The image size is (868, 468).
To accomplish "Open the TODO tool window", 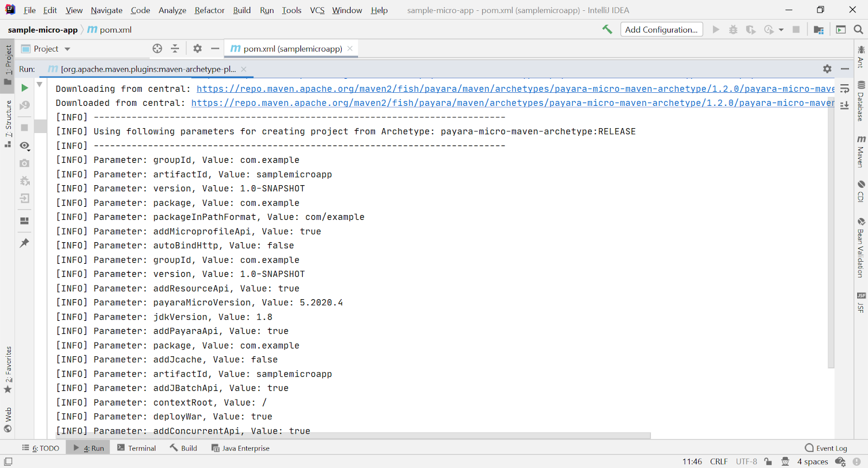I will [x=41, y=448].
